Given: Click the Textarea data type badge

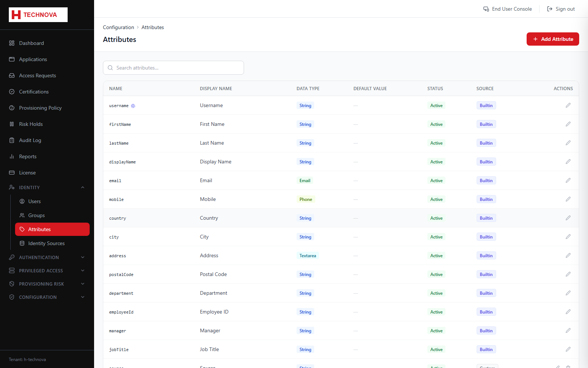Looking at the screenshot, I should coord(308,256).
